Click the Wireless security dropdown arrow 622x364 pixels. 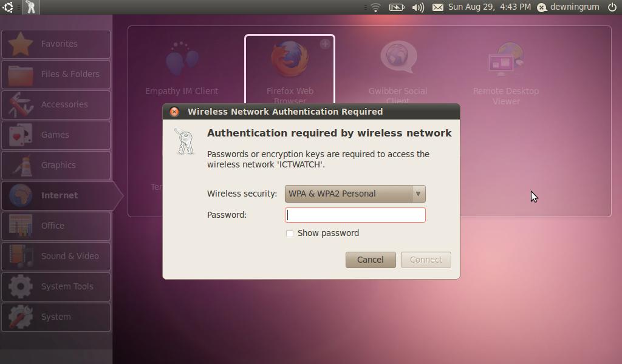(418, 194)
